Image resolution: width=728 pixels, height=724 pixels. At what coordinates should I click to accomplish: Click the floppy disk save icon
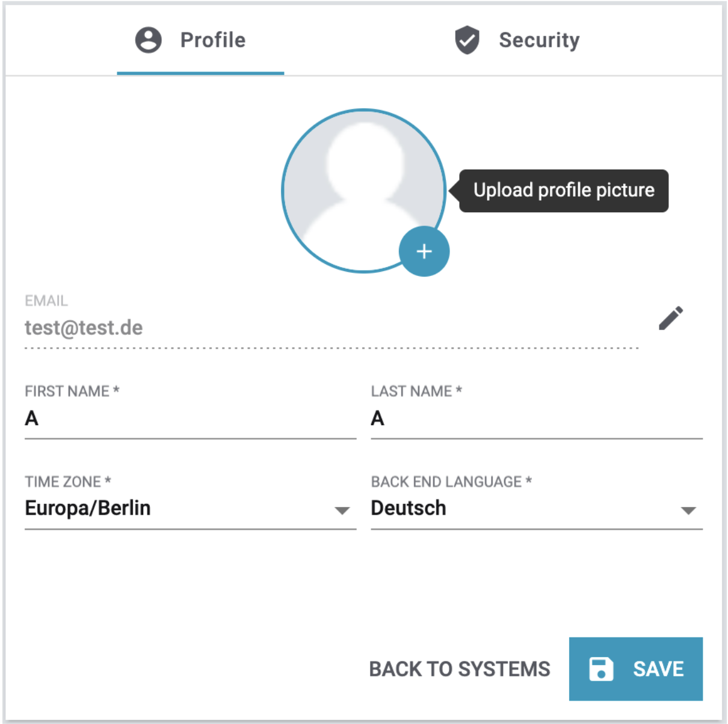[x=601, y=669]
